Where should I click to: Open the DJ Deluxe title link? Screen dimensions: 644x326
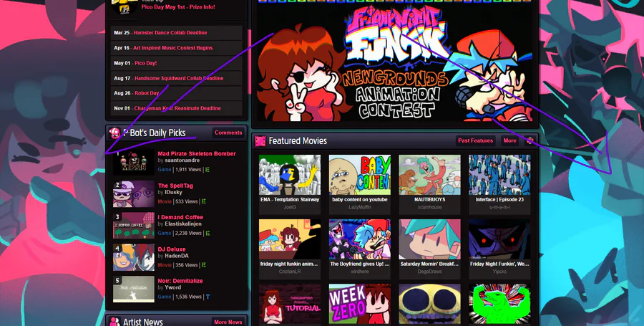(172, 249)
